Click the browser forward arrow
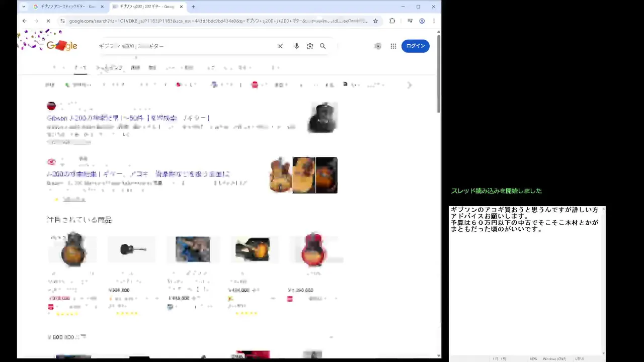 (x=36, y=21)
